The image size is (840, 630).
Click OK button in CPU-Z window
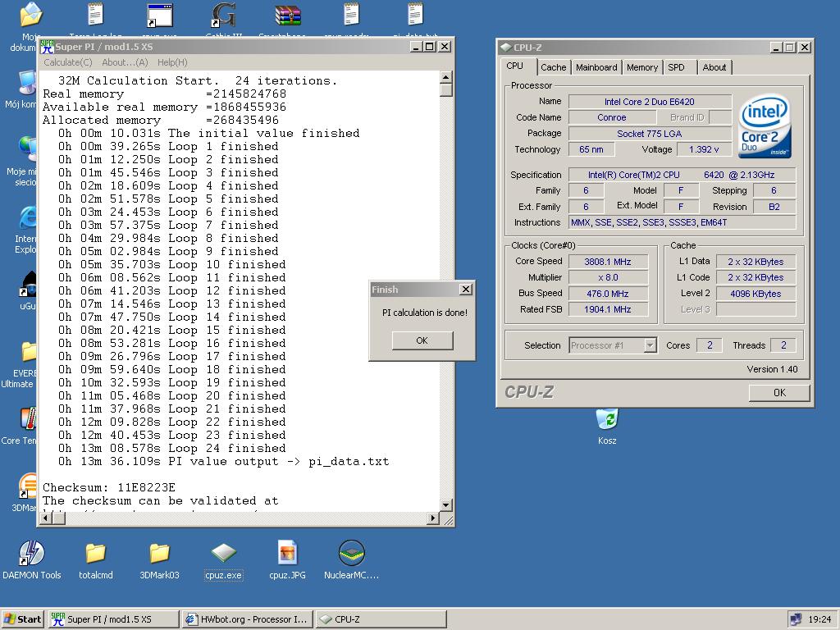pos(779,393)
